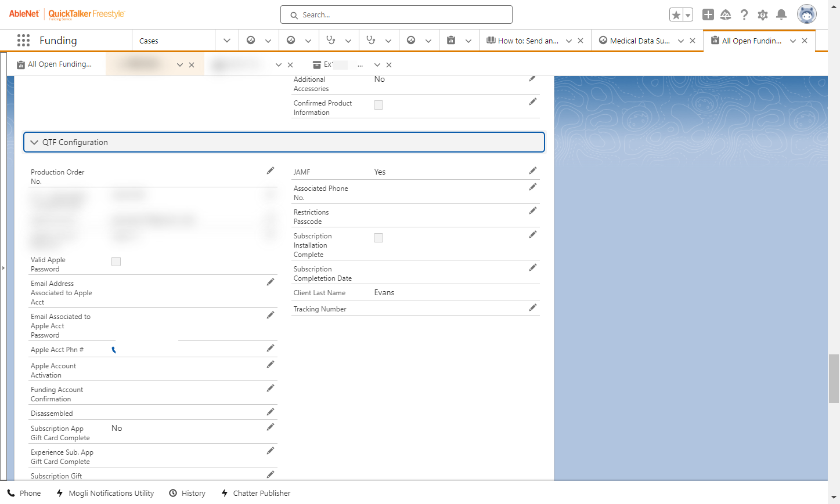
Task: Open the Notifications bell
Action: point(781,14)
